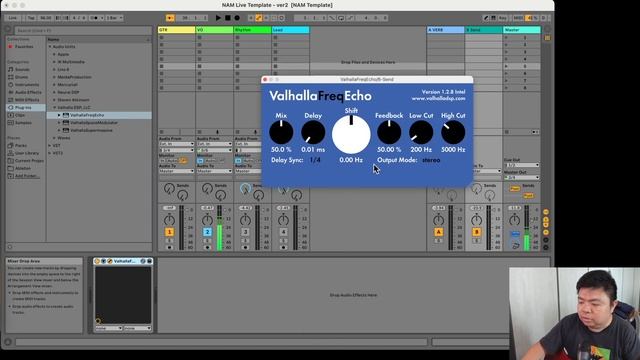This screenshot has width=640, height=360.
Task: Toggle return track A activator button
Action: tap(438, 232)
